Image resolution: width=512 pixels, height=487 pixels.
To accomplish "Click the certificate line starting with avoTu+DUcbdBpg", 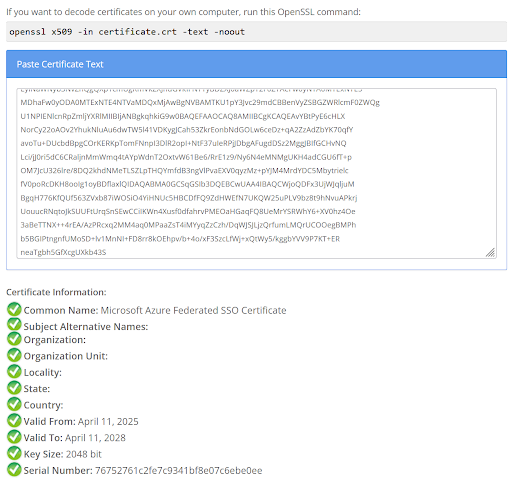I will 183,143.
